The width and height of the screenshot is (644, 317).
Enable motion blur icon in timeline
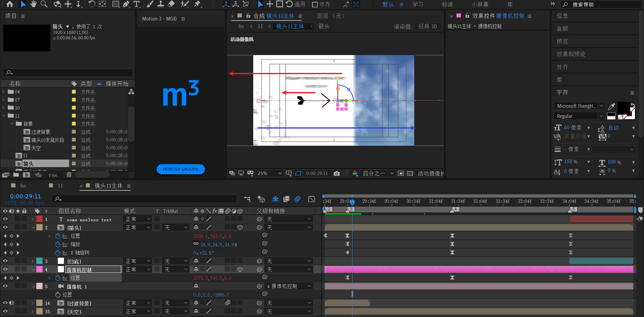[x=297, y=199]
